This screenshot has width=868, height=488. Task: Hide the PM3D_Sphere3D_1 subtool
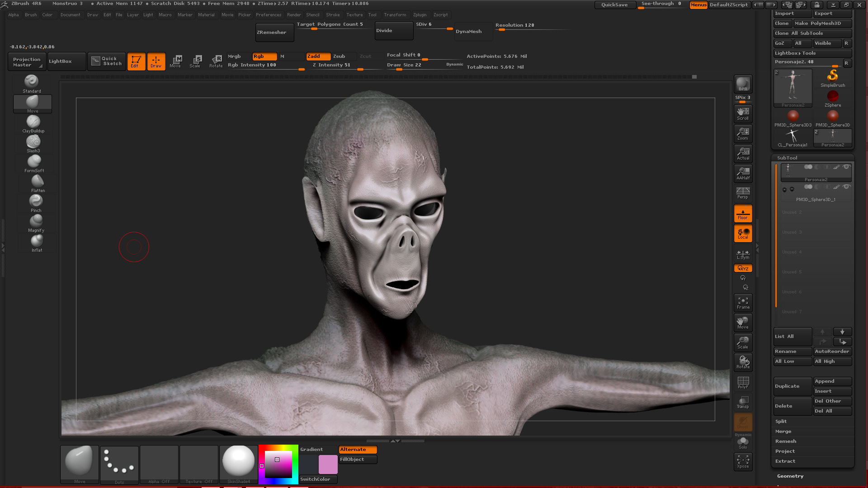point(846,187)
